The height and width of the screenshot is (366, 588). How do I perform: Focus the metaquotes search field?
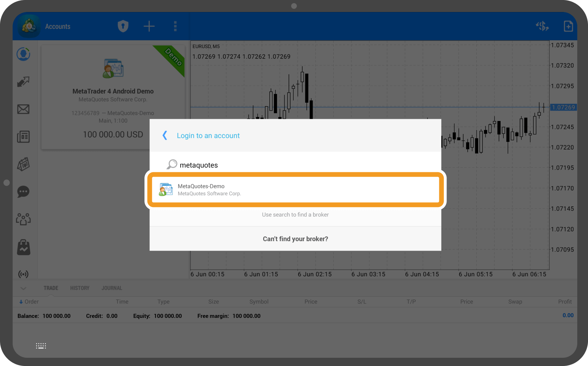tap(296, 165)
